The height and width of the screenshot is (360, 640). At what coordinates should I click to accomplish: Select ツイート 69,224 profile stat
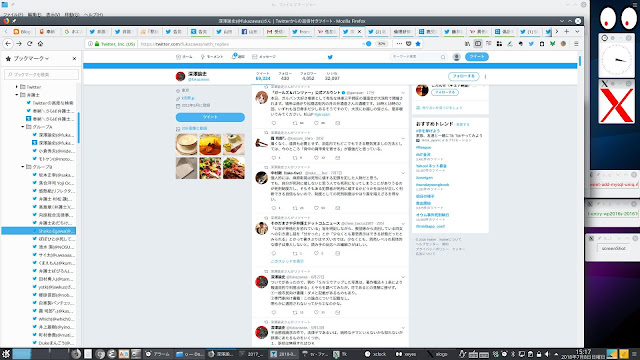(263, 76)
